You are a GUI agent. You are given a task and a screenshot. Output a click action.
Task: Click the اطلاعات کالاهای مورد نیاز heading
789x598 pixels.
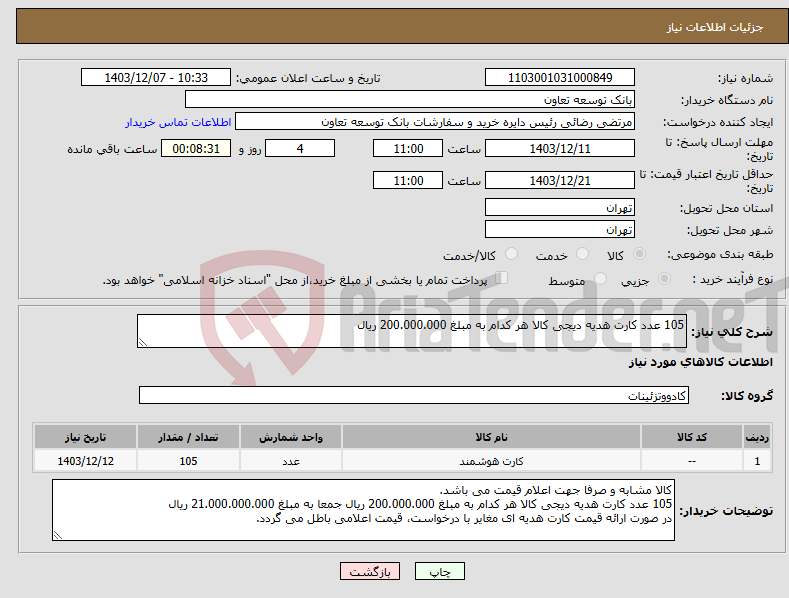click(x=700, y=362)
